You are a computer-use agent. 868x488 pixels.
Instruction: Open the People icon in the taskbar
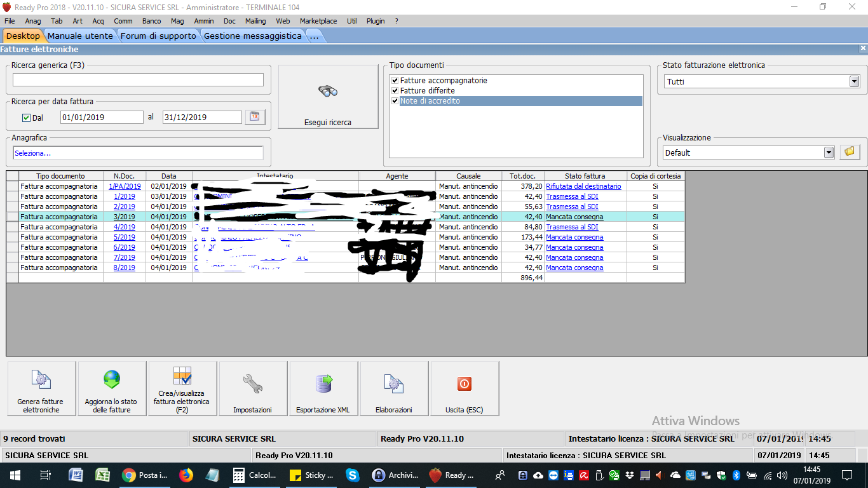[501, 475]
